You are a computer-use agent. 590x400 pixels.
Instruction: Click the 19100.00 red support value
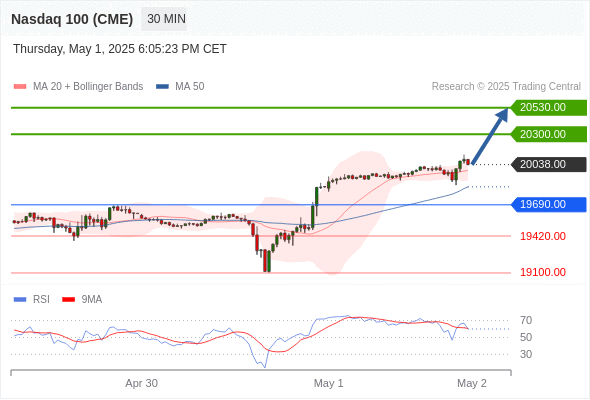[x=543, y=272]
